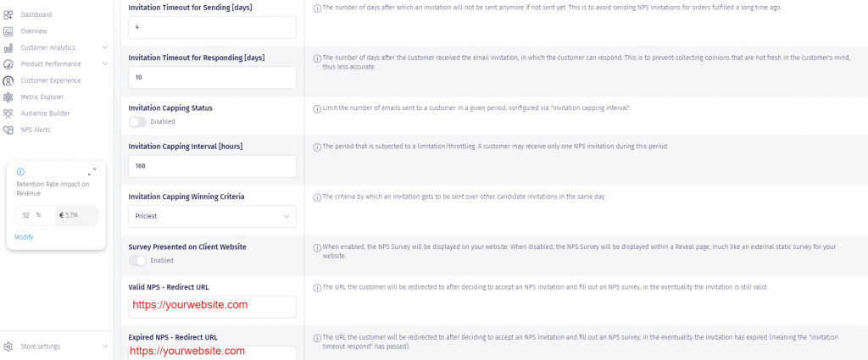Click the info icon on the Retention Rate card
868x360 pixels.
coord(20,171)
